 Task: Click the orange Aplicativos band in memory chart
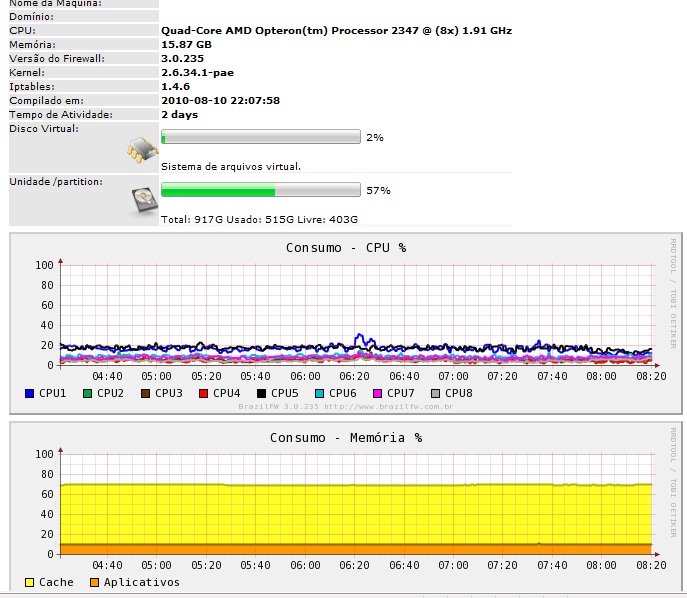pos(356,549)
